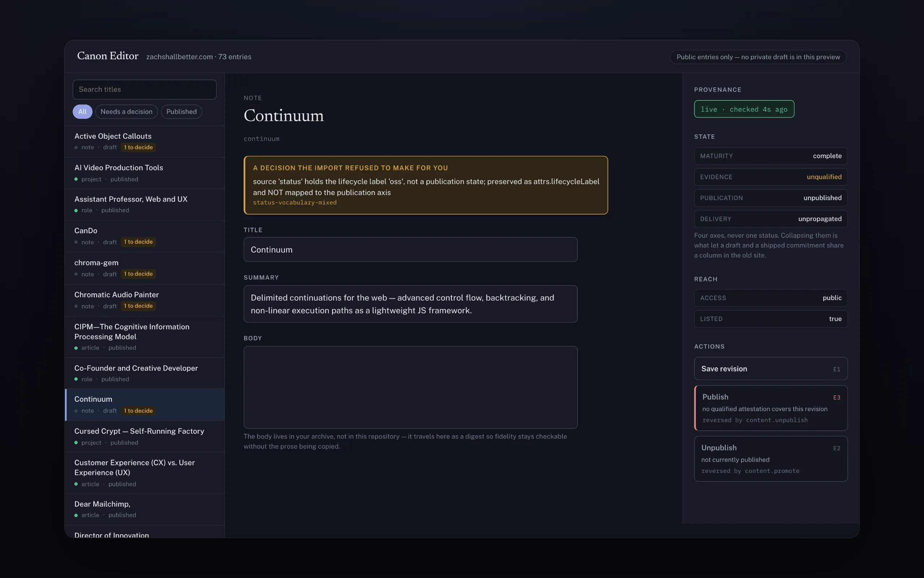Click inside the empty Body field
Image resolution: width=924 pixels, height=578 pixels.
click(410, 387)
